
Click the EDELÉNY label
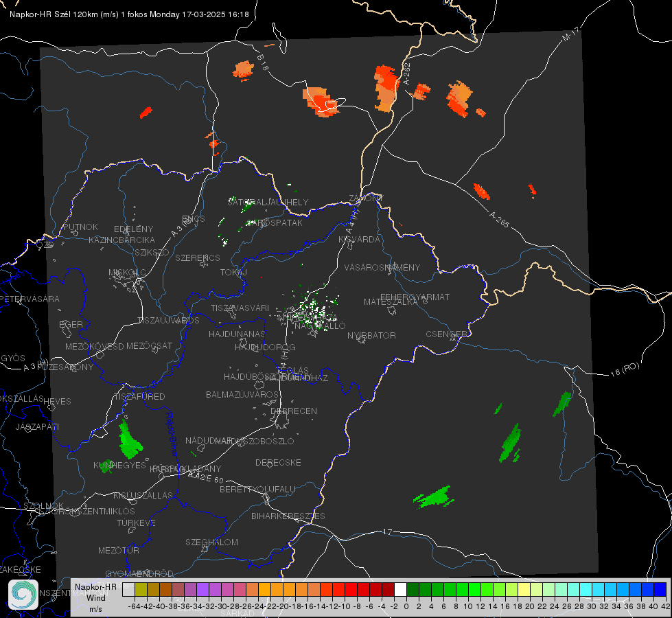(133, 229)
